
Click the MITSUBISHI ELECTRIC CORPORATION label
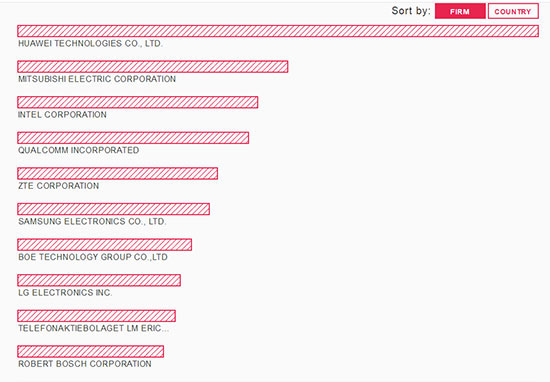[97, 79]
